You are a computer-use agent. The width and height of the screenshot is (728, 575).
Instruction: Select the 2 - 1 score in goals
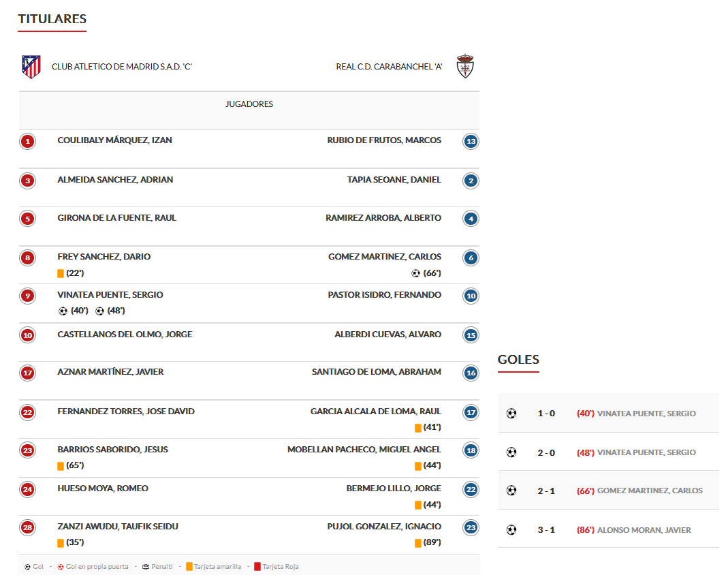click(546, 491)
